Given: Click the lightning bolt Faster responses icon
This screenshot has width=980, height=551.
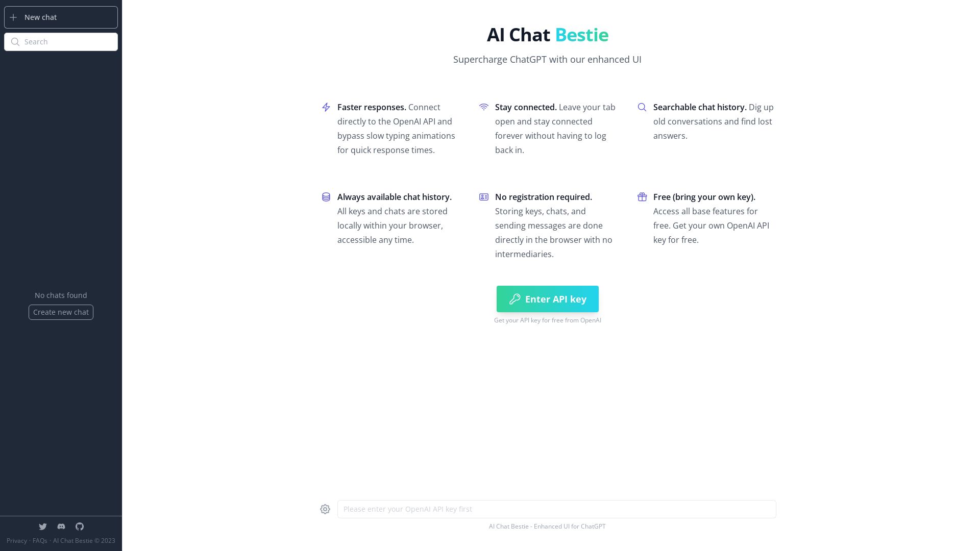Looking at the screenshot, I should pyautogui.click(x=326, y=107).
